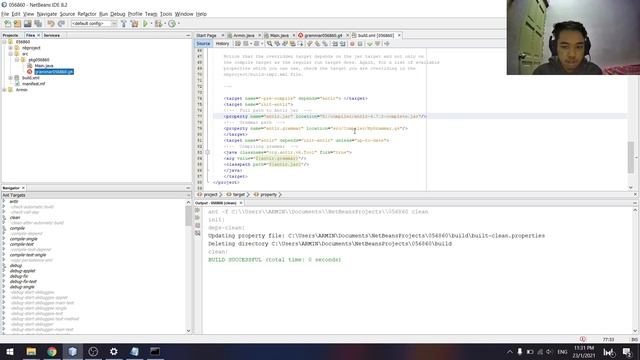
Task: Open Google Chrome from the taskbar
Action: point(52,351)
